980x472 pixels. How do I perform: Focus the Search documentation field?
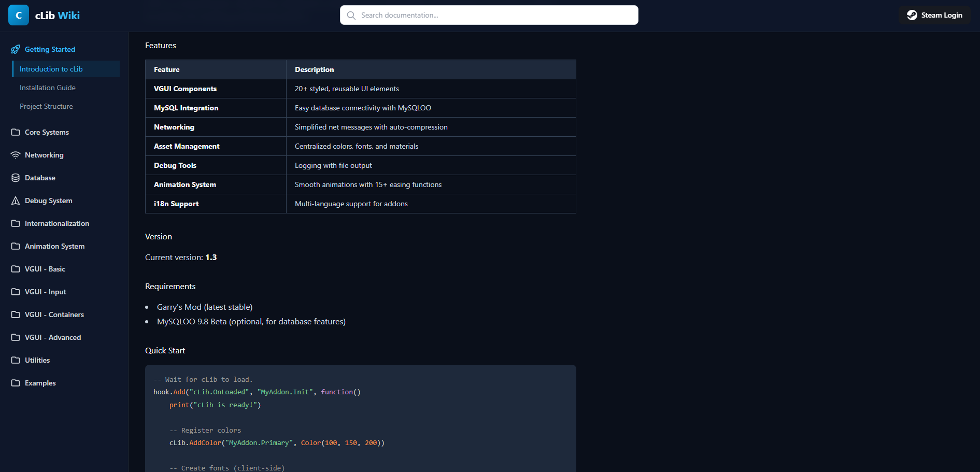pos(489,15)
